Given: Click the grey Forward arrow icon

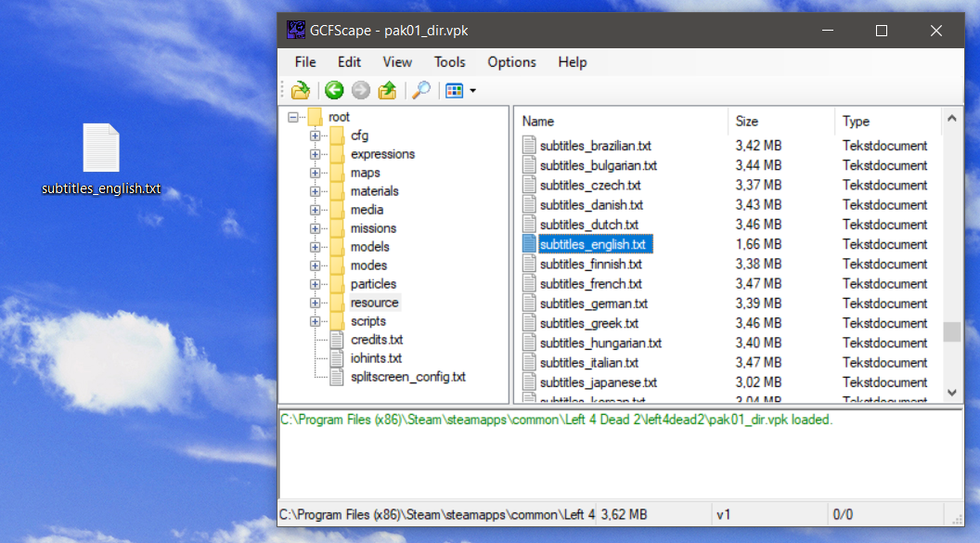Looking at the screenshot, I should coord(361,91).
